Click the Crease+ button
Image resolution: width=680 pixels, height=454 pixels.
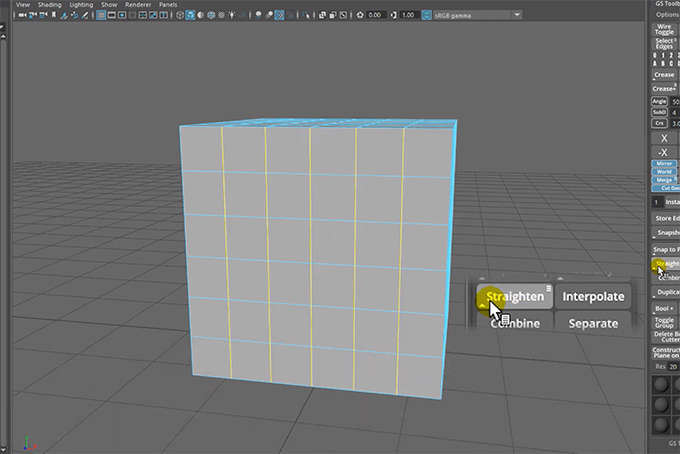click(x=664, y=88)
